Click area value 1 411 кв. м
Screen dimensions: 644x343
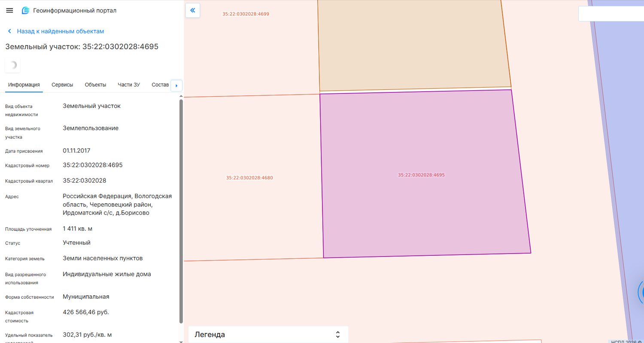78,229
